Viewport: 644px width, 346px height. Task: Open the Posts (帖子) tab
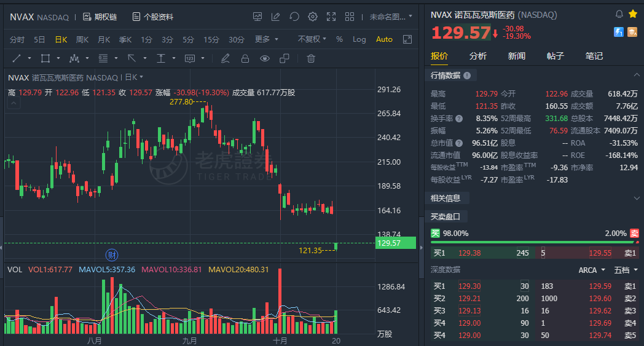(x=556, y=56)
